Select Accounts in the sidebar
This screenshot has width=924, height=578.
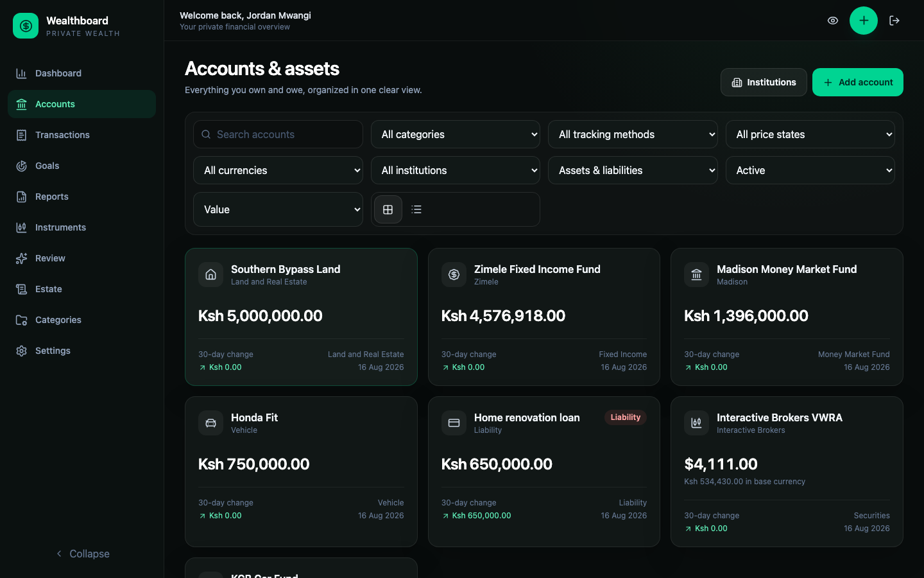[81, 104]
